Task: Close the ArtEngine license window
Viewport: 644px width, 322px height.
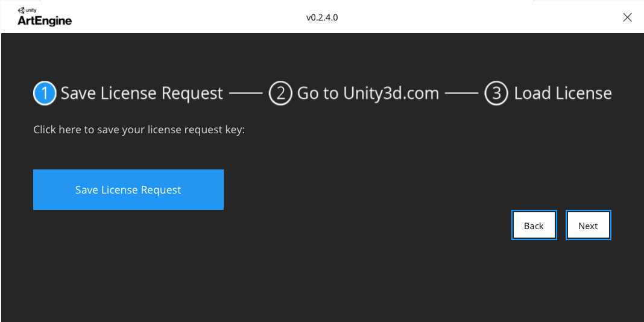Action: (627, 17)
